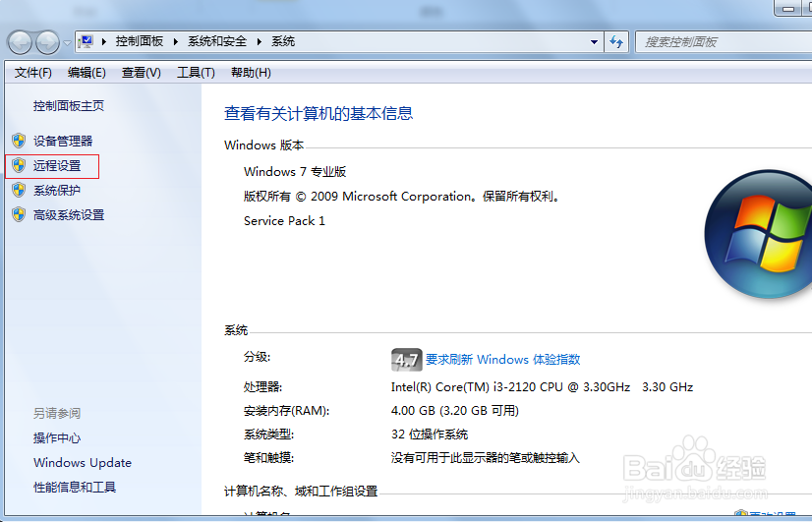Click the computer icon in address bar
The width and height of the screenshot is (812, 522).
(86, 41)
